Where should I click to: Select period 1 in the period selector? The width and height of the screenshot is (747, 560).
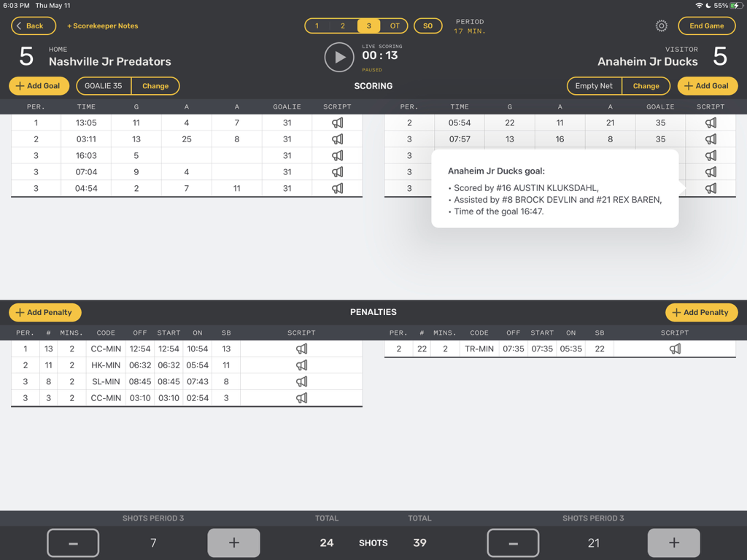(x=317, y=25)
